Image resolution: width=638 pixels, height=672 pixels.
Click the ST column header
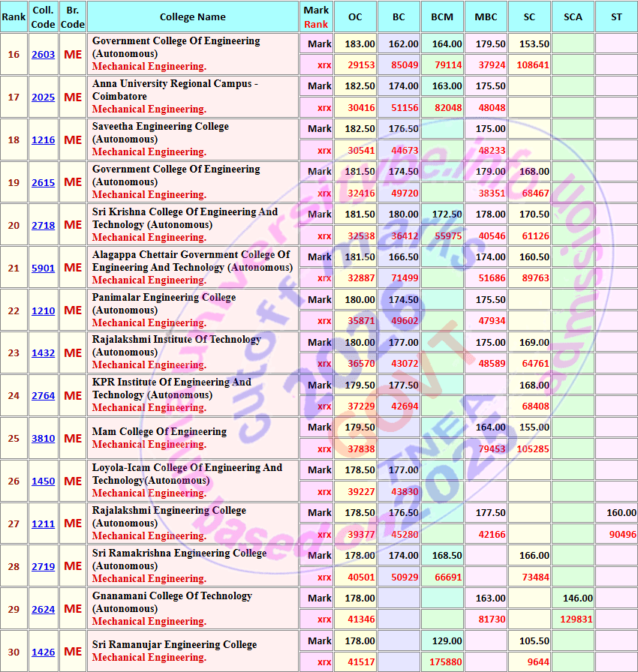coord(616,16)
